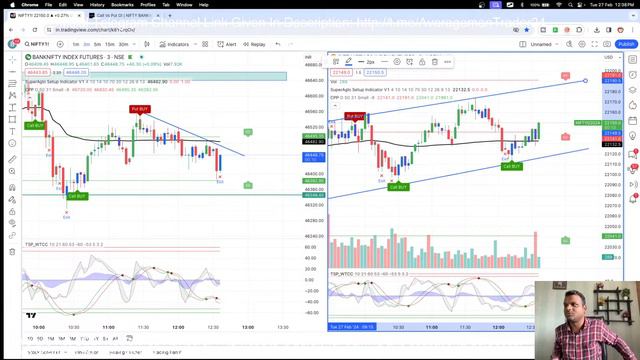640x360 pixels.
Task: Select the crosshair cursor tool
Action: click(12, 60)
